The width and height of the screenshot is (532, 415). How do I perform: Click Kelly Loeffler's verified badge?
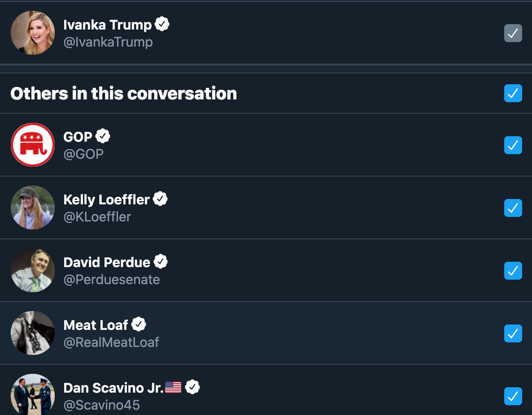click(160, 199)
